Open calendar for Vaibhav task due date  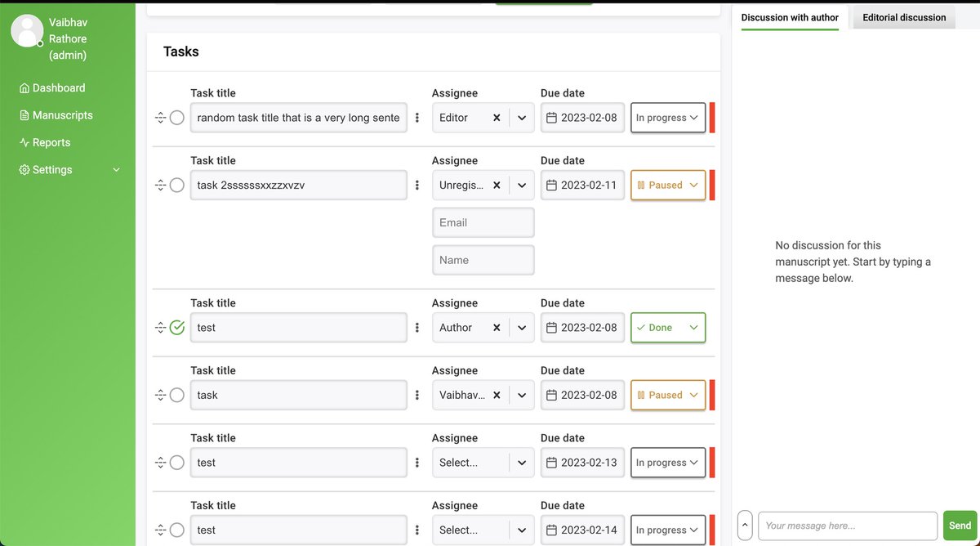coord(551,395)
